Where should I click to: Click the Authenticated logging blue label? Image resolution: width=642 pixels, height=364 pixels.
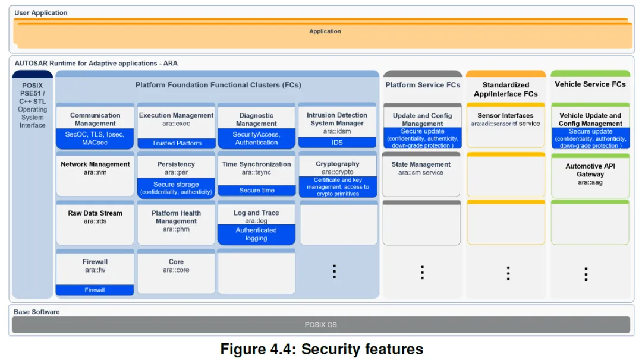coord(256,235)
